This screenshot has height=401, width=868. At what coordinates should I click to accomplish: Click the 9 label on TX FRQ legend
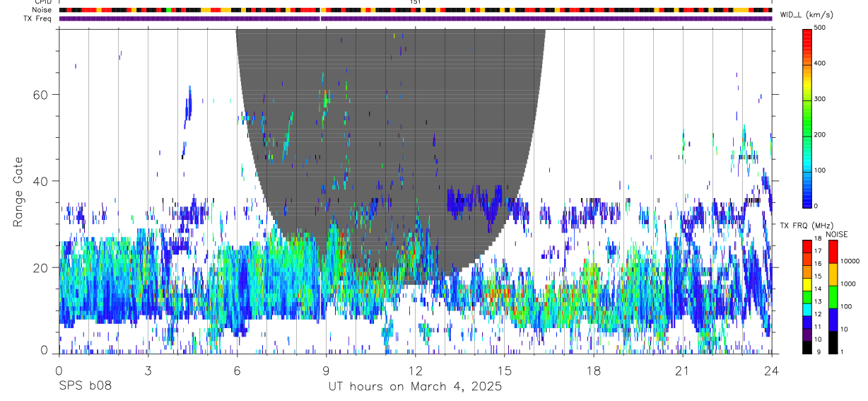click(x=817, y=351)
